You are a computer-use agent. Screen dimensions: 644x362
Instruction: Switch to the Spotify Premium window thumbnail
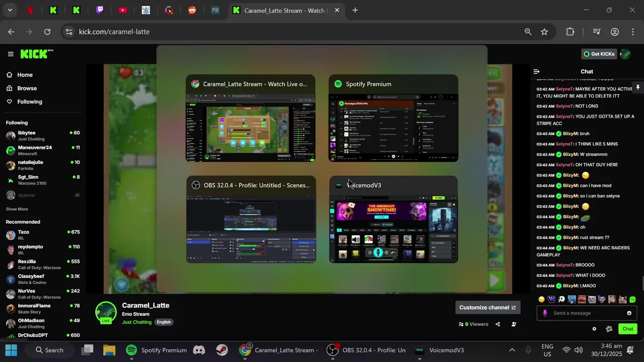tap(393, 119)
